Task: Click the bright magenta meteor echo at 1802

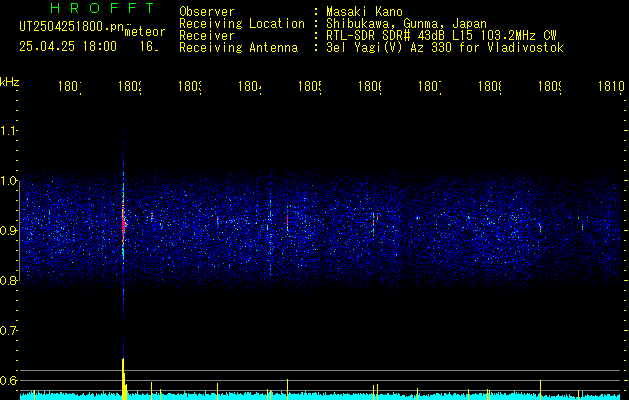Action: 124,221
